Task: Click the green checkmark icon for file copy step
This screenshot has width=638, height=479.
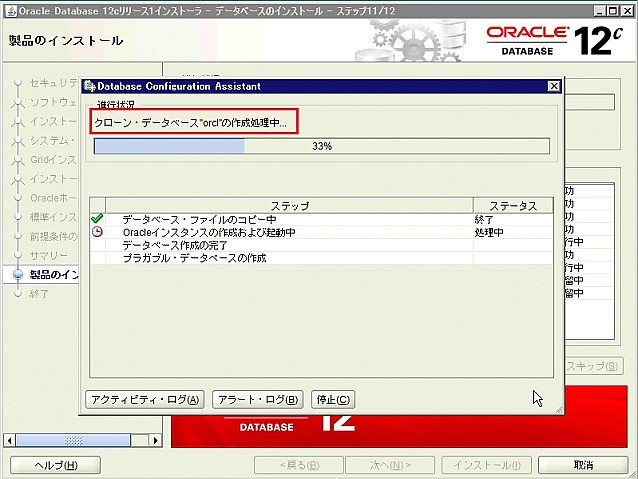Action: (97, 219)
